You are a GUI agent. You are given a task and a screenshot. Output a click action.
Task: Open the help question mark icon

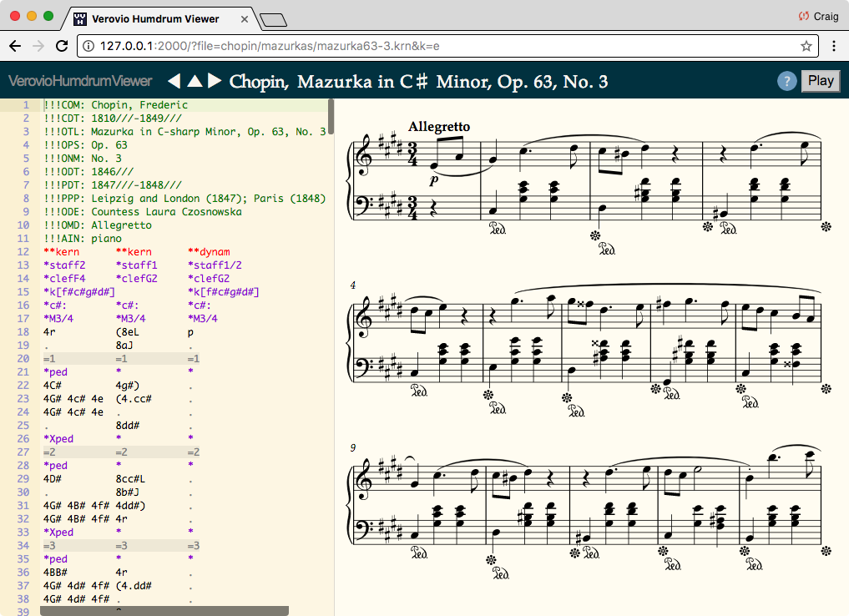tap(786, 81)
